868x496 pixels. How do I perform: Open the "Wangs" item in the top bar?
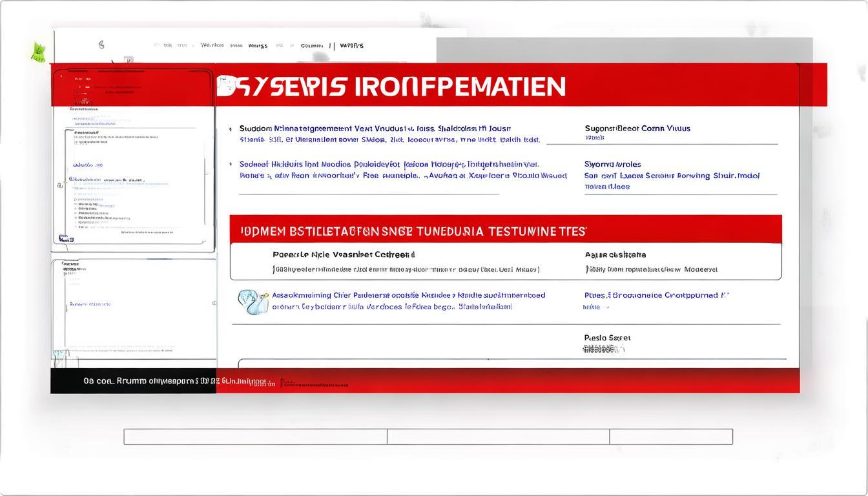pyautogui.click(x=258, y=46)
